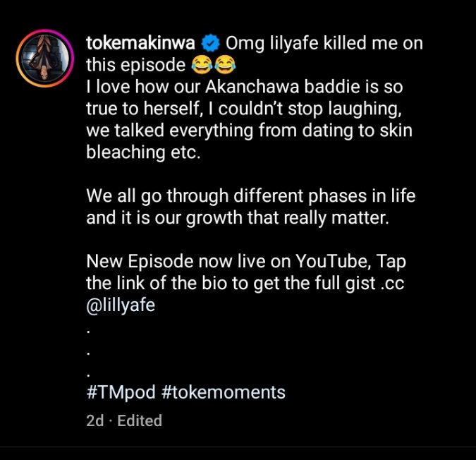The width and height of the screenshot is (476, 460).
Task: Visit the @lillyafe mention
Action: click(121, 305)
